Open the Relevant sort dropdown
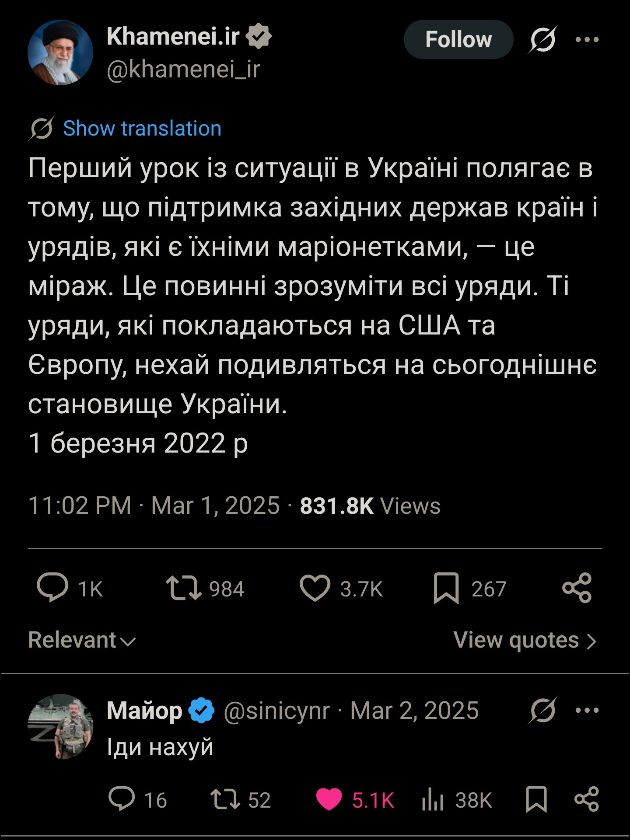Viewport: 630px width, 840px height. pos(82,641)
